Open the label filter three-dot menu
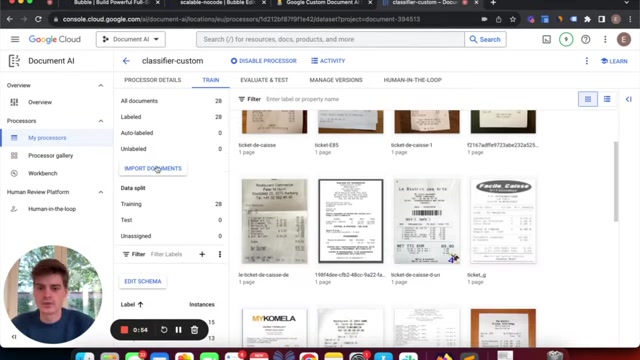The image size is (640, 360). pyautogui.click(x=220, y=254)
